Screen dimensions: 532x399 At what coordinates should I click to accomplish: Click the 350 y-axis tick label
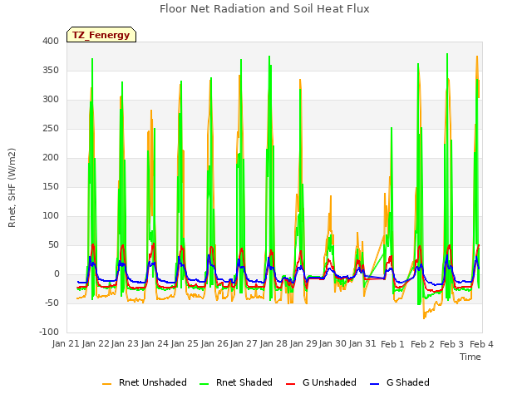51,70
